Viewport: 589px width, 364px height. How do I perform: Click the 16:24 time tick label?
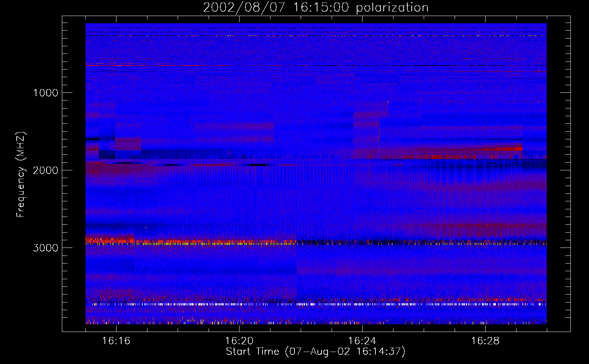click(362, 341)
